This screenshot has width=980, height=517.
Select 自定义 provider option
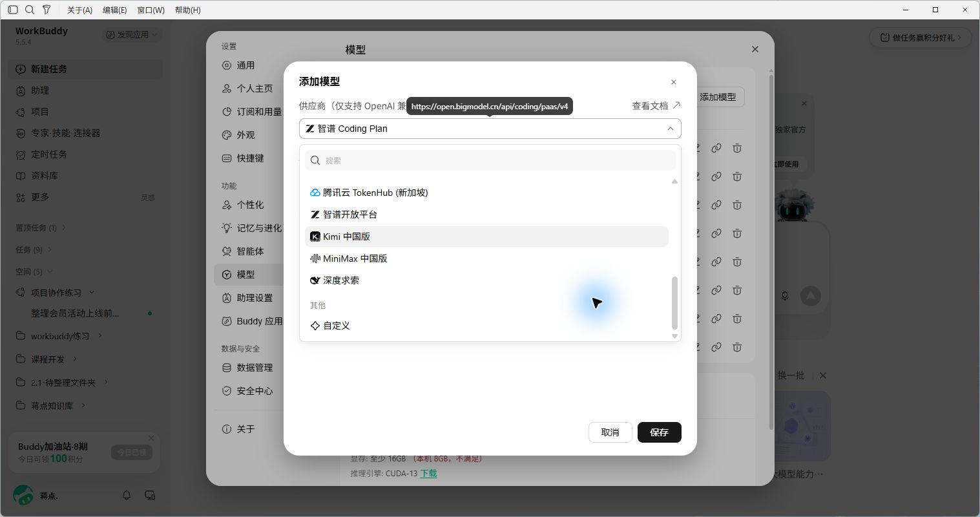click(486, 326)
